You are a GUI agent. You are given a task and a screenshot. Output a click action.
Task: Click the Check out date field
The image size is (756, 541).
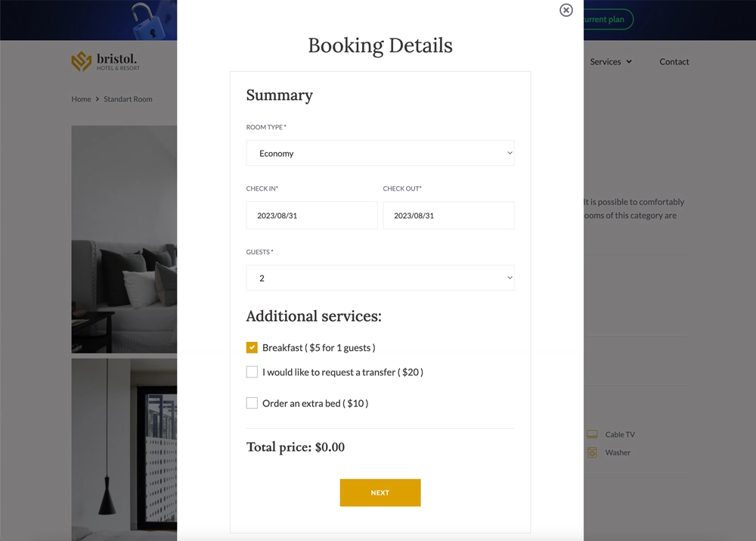pyautogui.click(x=448, y=215)
